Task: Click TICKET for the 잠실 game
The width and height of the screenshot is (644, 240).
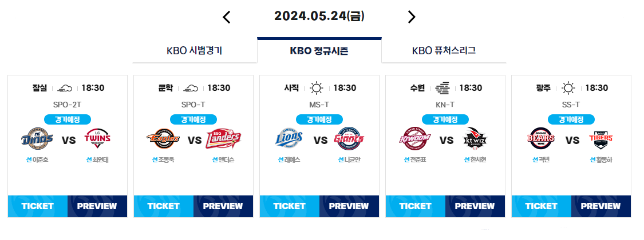Action: [38, 206]
